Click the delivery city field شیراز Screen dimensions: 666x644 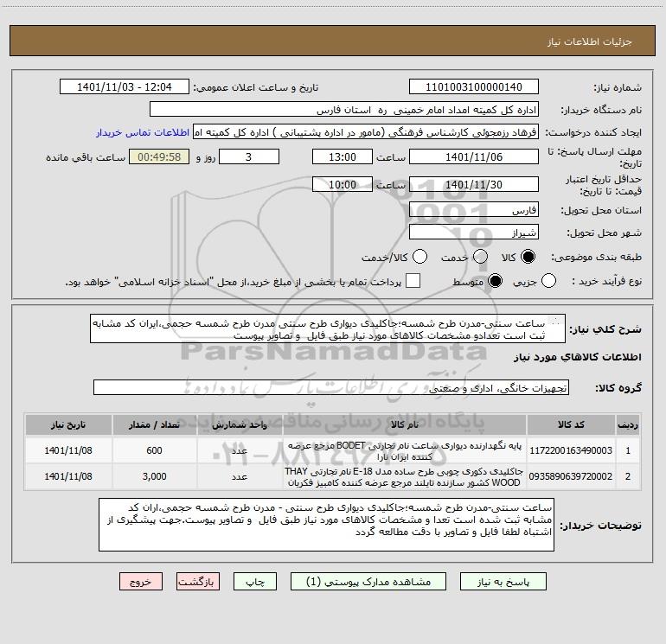click(474, 233)
